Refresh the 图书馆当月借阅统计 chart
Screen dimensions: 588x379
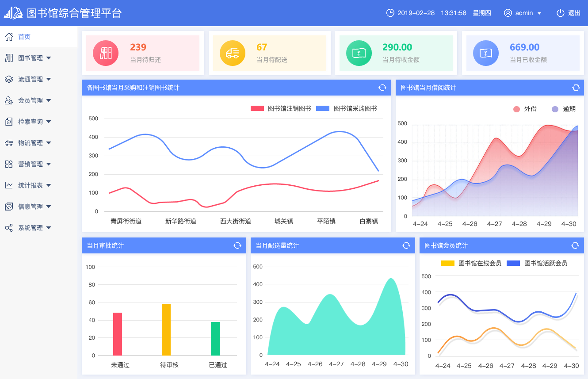576,88
